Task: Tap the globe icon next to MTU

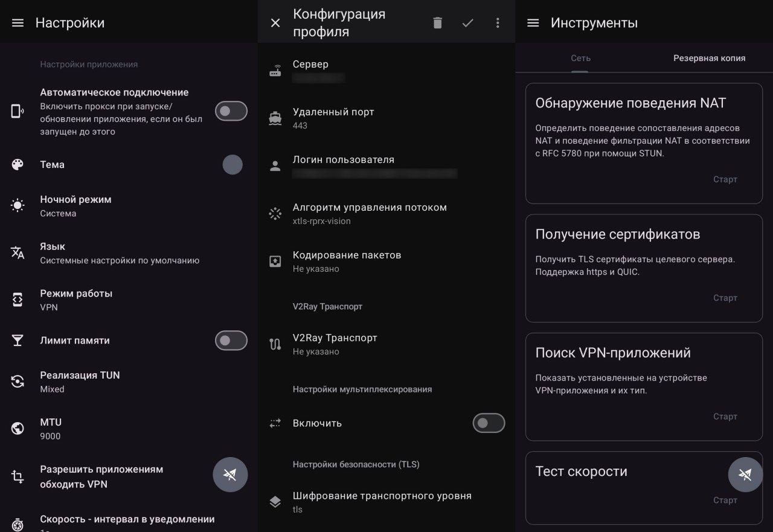Action: [x=18, y=428]
